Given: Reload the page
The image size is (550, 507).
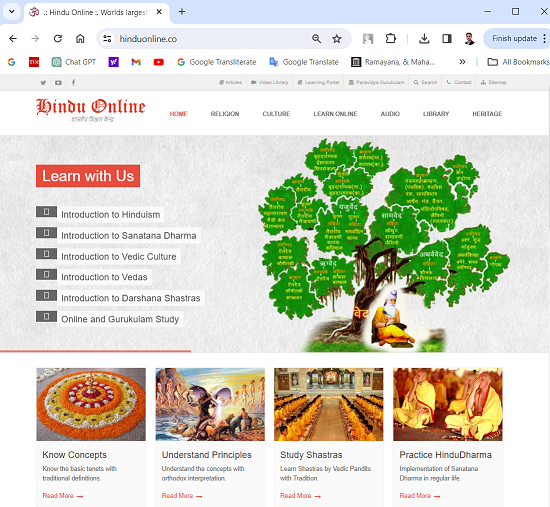Looking at the screenshot, I should click(58, 39).
